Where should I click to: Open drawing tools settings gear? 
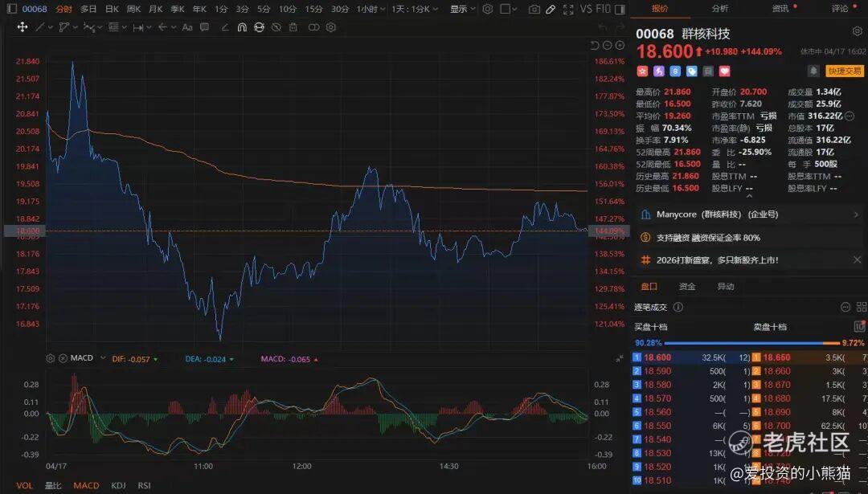pos(331,27)
